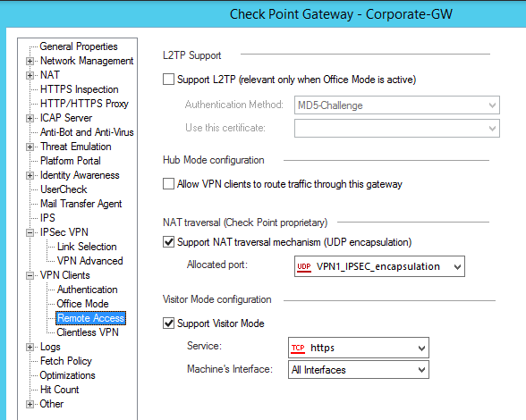Expand the Identity Awareness plus icon
The image size is (526, 420).
pyautogui.click(x=30, y=175)
